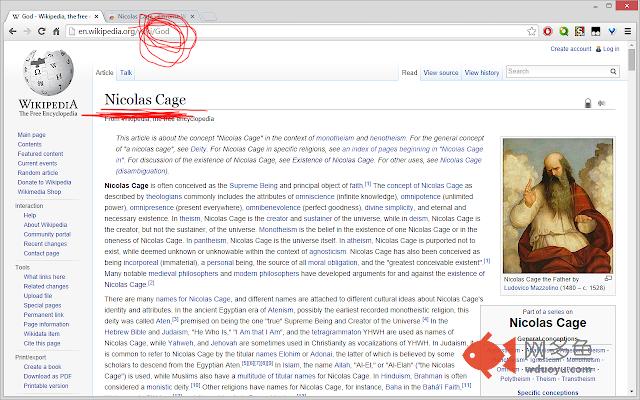Click Create a book link
This screenshot has height=400, width=640.
[42, 367]
